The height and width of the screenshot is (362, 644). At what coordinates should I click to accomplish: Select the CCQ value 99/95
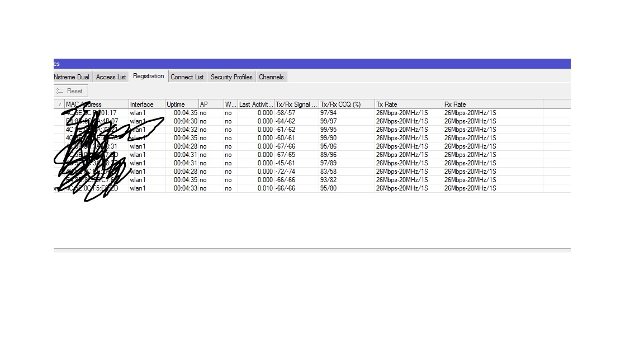(x=328, y=130)
